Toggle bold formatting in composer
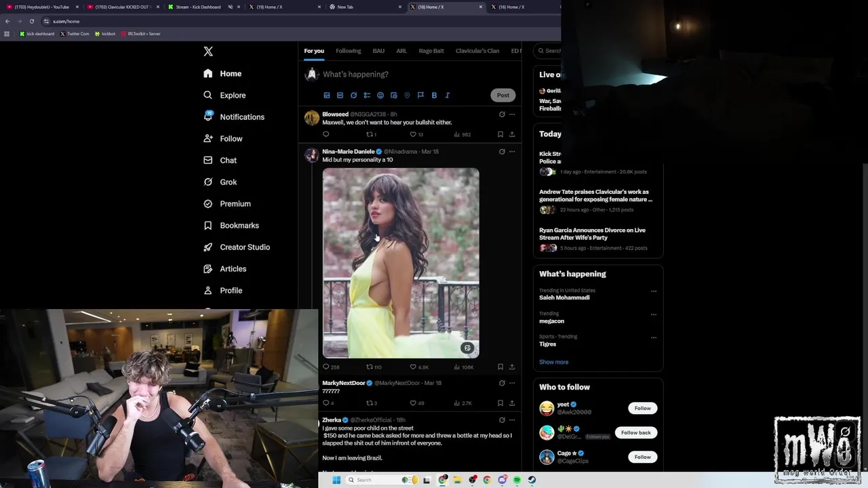Viewport: 868px width, 488px height. (434, 96)
